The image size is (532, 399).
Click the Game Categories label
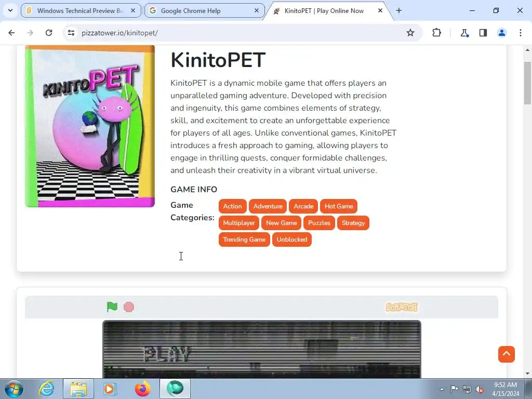click(x=192, y=211)
